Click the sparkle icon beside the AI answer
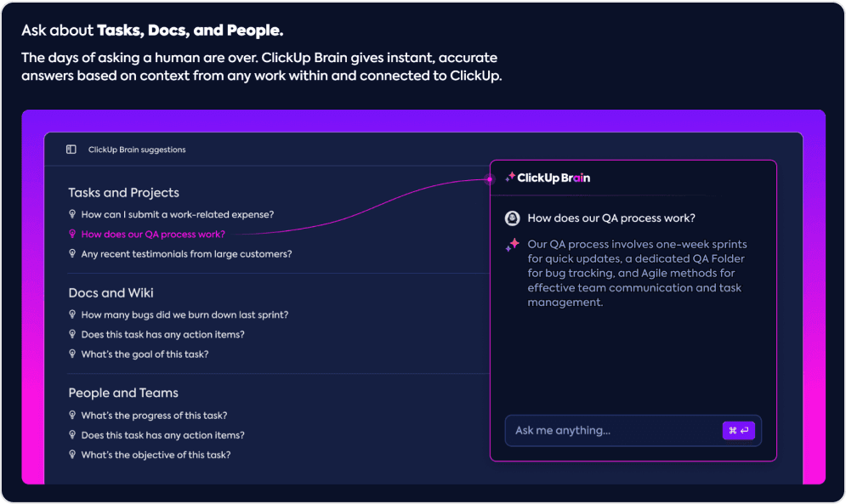The width and height of the screenshot is (846, 504). (512, 245)
